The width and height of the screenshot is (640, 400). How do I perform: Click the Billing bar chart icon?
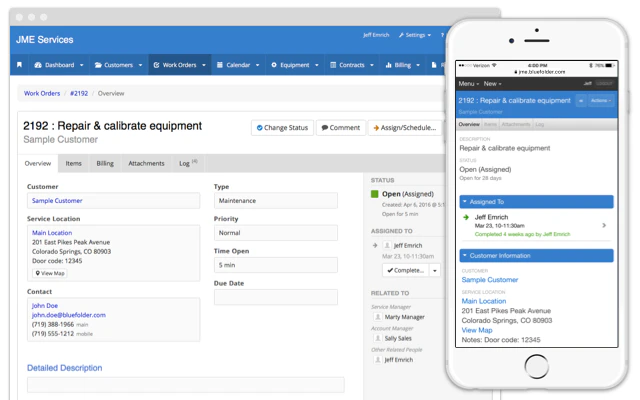pyautogui.click(x=389, y=65)
